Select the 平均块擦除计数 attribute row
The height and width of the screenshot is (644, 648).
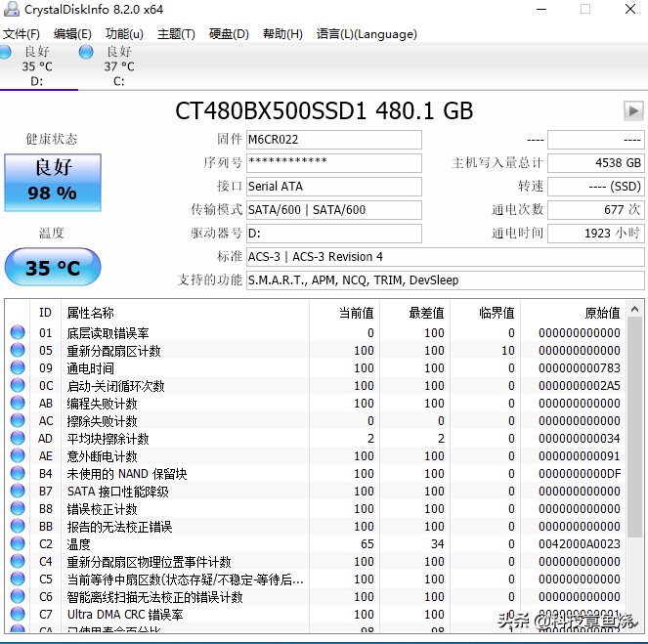coord(316,438)
